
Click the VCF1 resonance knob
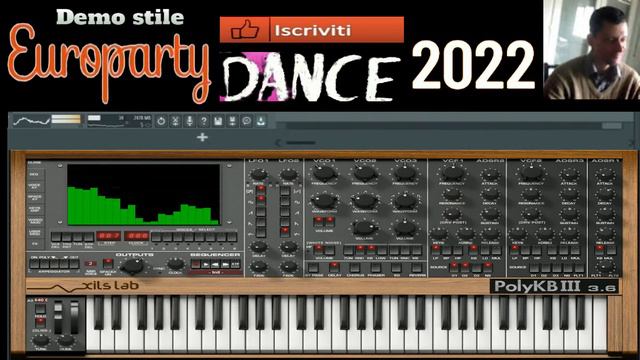coord(452,194)
